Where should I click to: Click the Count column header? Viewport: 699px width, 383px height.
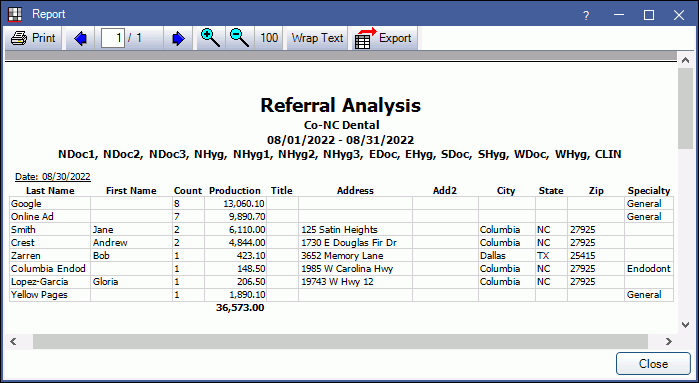[x=188, y=191]
